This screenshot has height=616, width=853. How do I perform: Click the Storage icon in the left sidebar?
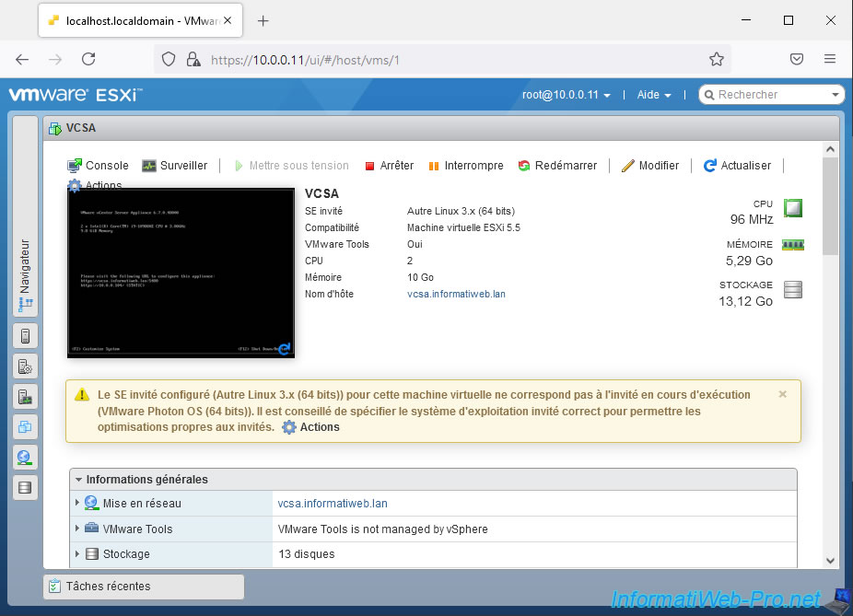[x=25, y=487]
